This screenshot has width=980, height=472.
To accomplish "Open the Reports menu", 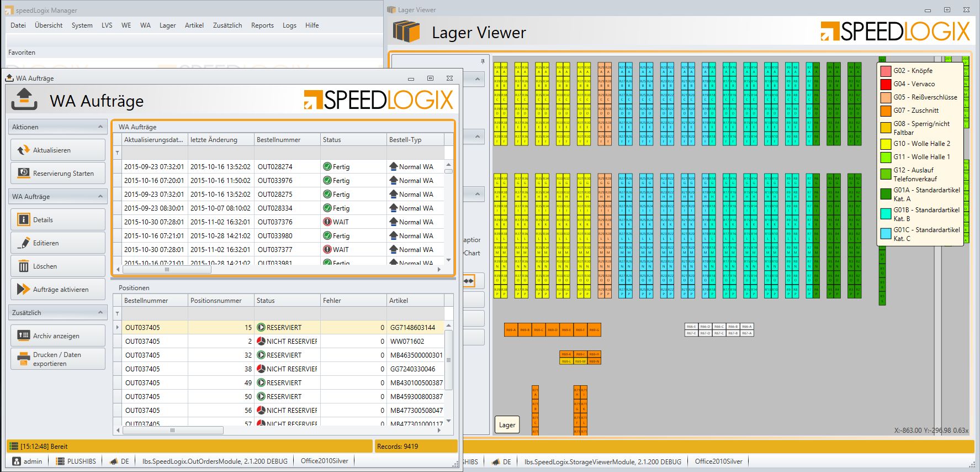I will [262, 25].
